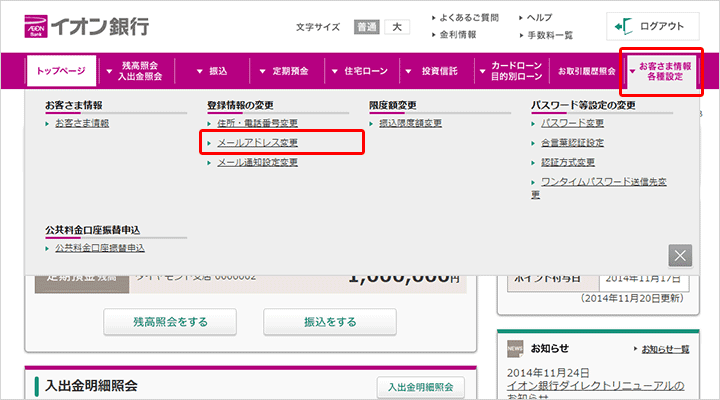Image resolution: width=720 pixels, height=400 pixels.
Task: Open 住所・電話番号変更 link
Action: point(257,123)
